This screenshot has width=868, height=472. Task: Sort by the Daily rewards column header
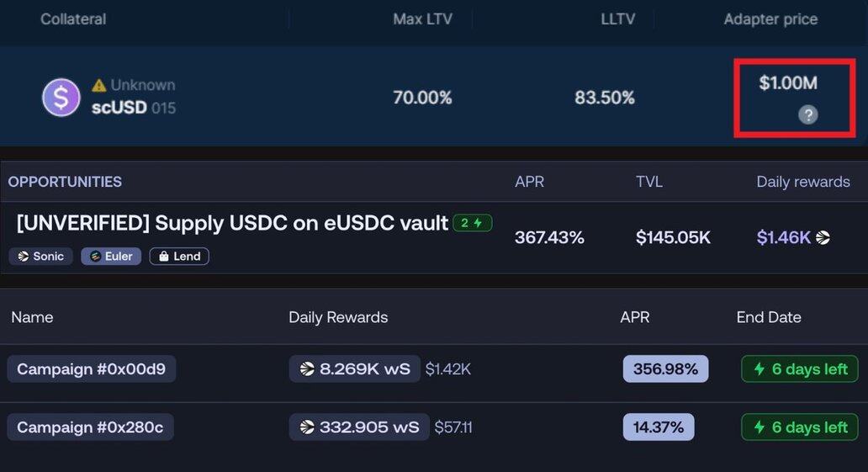pyautogui.click(x=802, y=182)
